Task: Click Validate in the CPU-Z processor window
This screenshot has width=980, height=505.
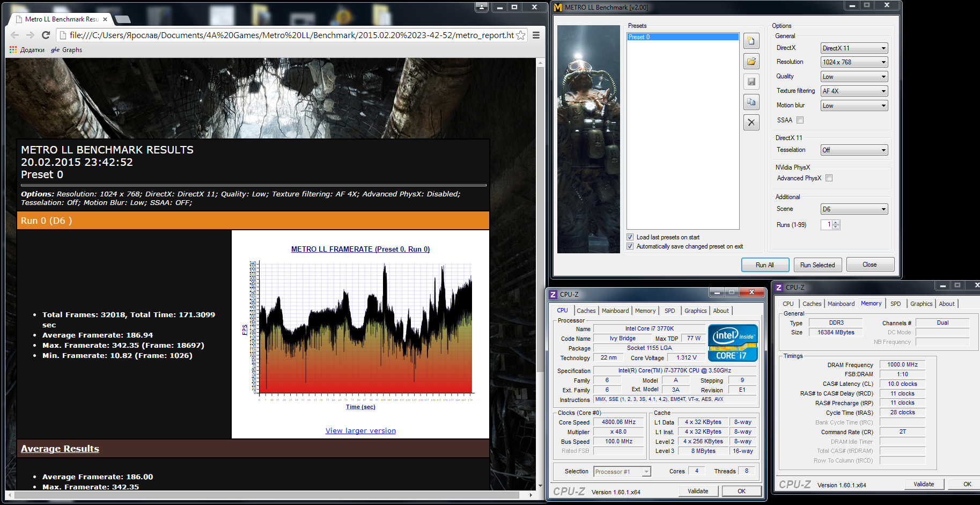Action: tap(698, 491)
